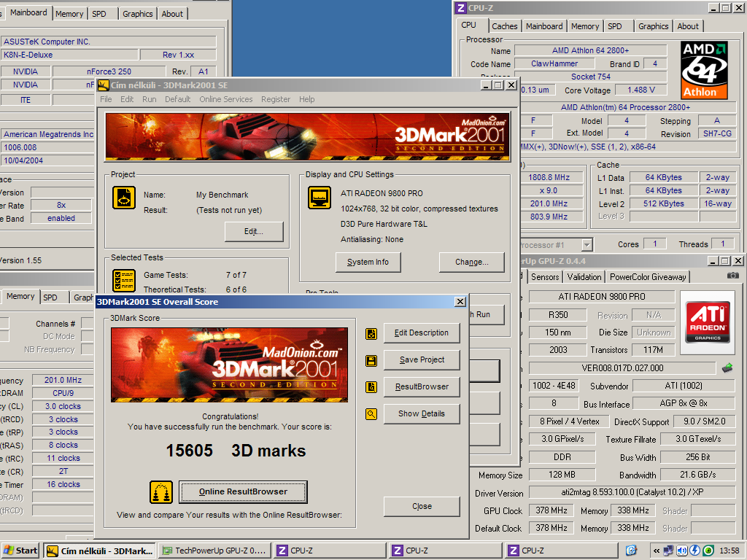The width and height of the screenshot is (747, 560).
Task: Click the ResultBrowser document icon
Action: 371,387
